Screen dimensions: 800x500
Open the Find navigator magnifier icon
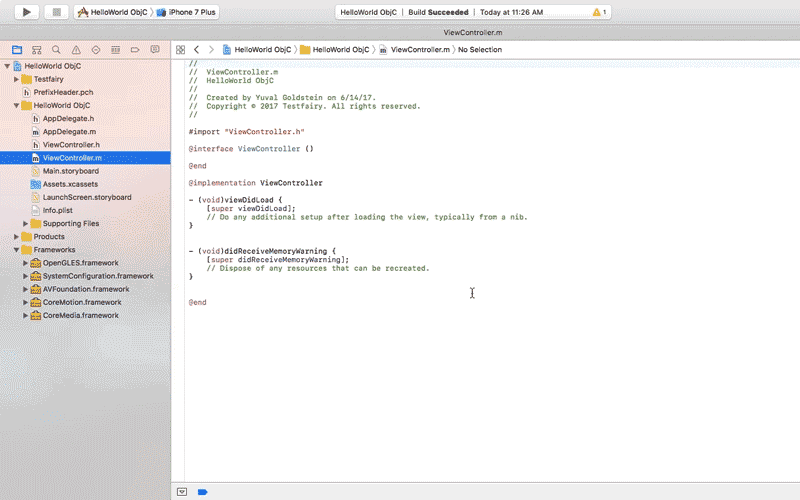coord(56,49)
